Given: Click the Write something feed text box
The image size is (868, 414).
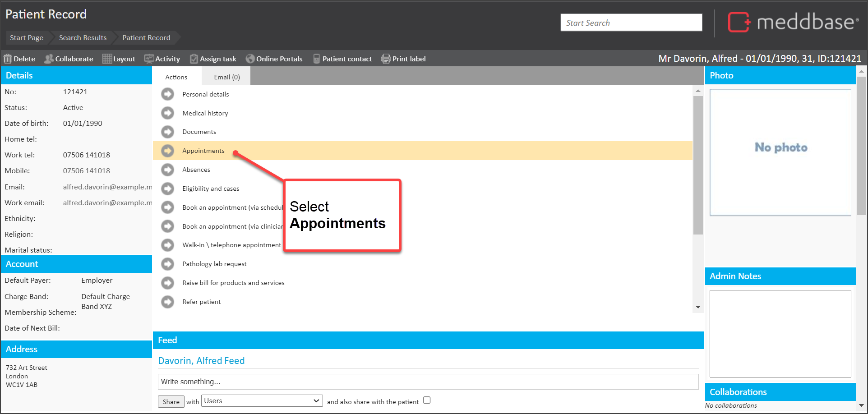Looking at the screenshot, I should [x=428, y=382].
